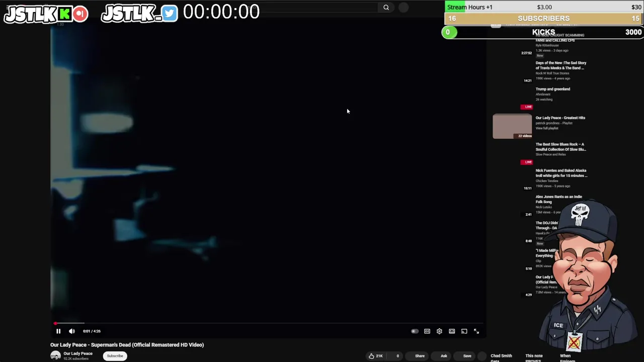Click the 15:11 duration thumbnail
Viewport: 644px width, 362px height.
click(527, 188)
